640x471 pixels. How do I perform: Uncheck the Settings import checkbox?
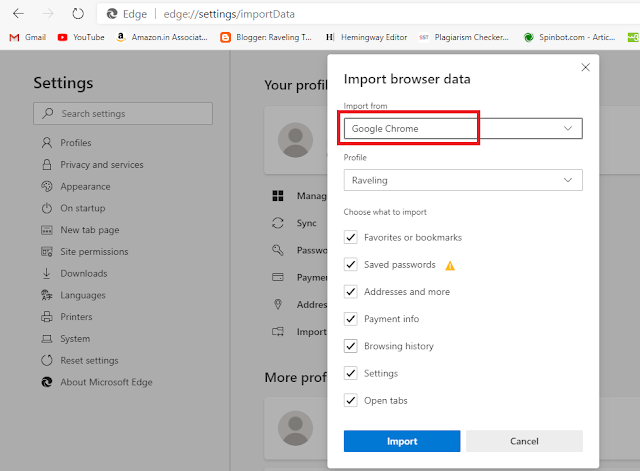click(x=351, y=373)
